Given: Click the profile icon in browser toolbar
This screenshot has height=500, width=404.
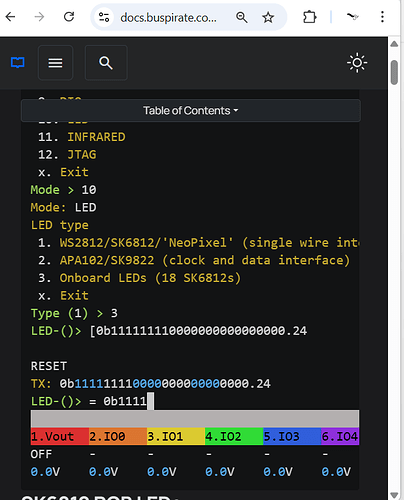Looking at the screenshot, I should pyautogui.click(x=353, y=17).
